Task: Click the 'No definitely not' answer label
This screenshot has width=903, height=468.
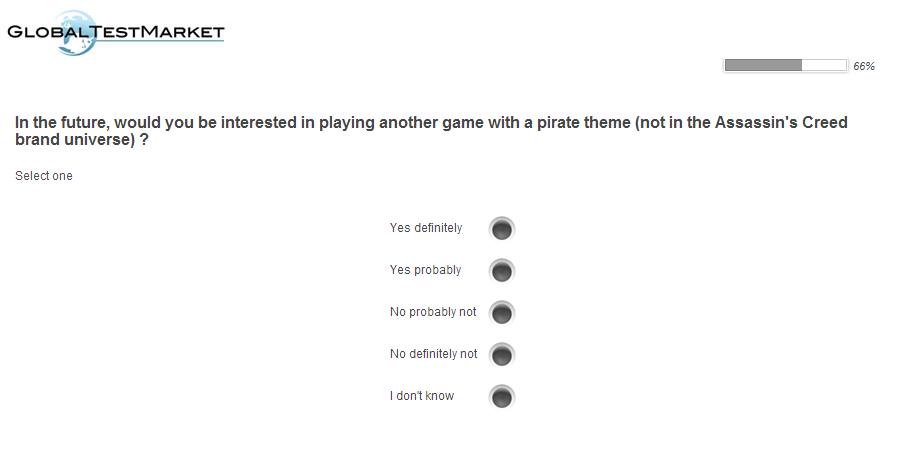Action: [434, 354]
